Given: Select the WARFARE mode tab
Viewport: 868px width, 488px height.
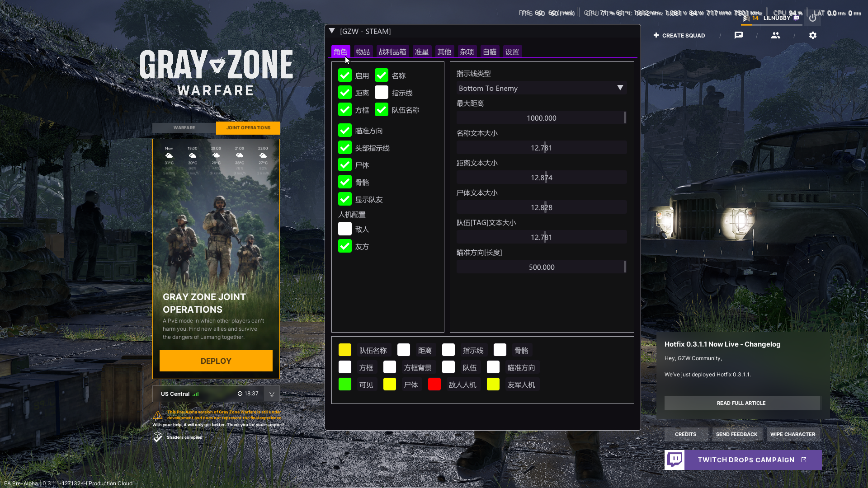Looking at the screenshot, I should pyautogui.click(x=184, y=128).
